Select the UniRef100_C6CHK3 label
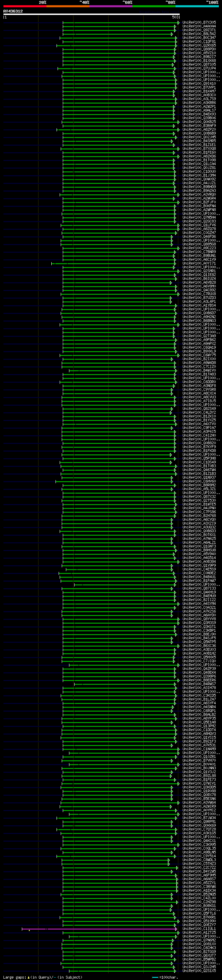The image size is (222, 980). (199, 948)
